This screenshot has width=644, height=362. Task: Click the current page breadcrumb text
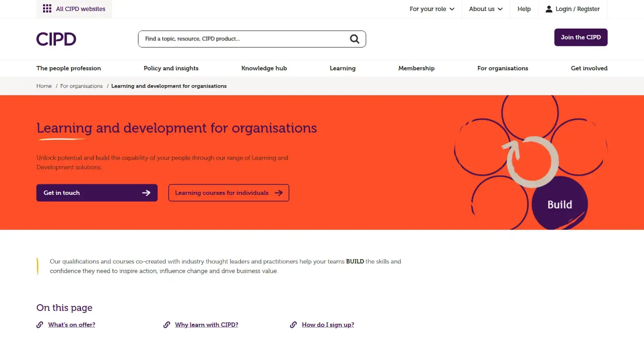(169, 86)
